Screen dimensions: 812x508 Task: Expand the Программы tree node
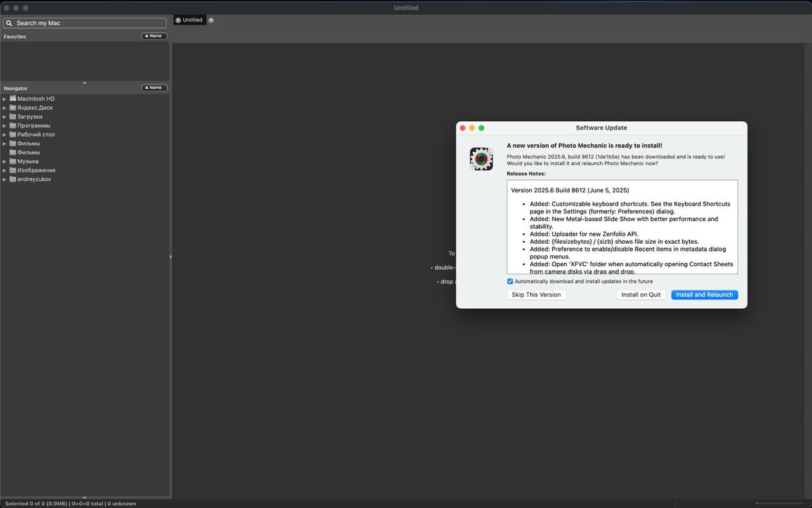pos(4,125)
